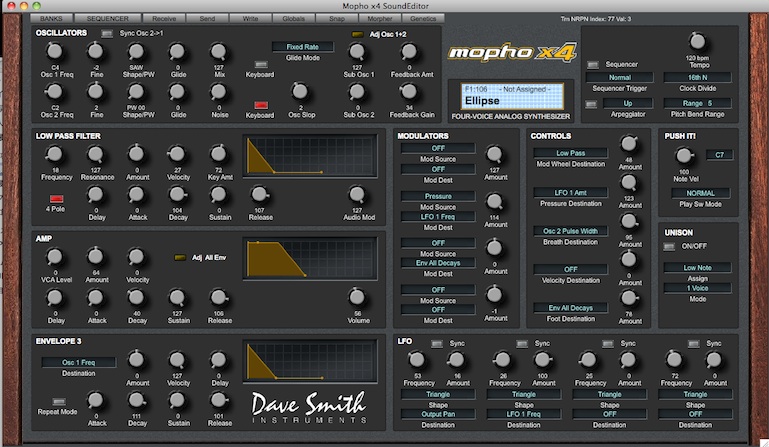Open the Unison Assign Low Note dropdown

click(697, 267)
